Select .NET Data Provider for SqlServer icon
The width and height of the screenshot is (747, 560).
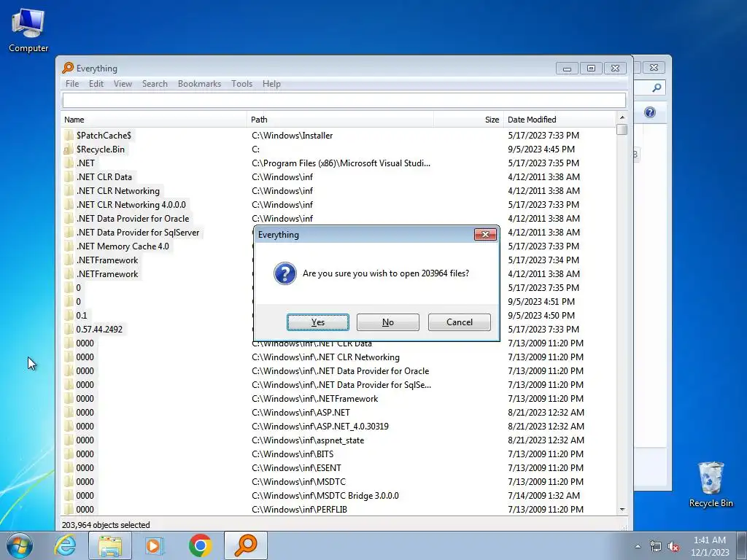69,233
